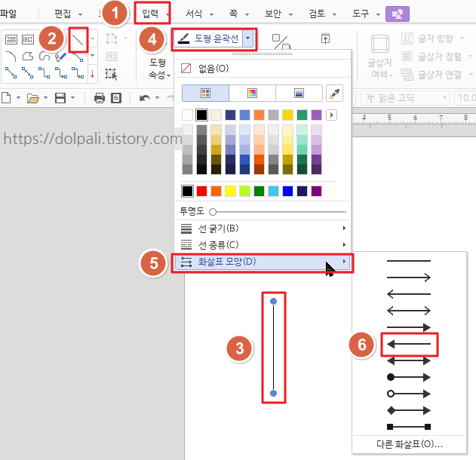
Task: Pick the green standard color swatch
Action: click(x=259, y=191)
